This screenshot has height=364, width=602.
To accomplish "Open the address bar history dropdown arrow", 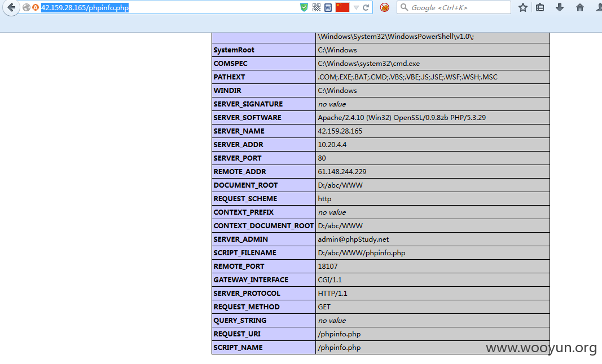I will (356, 7).
